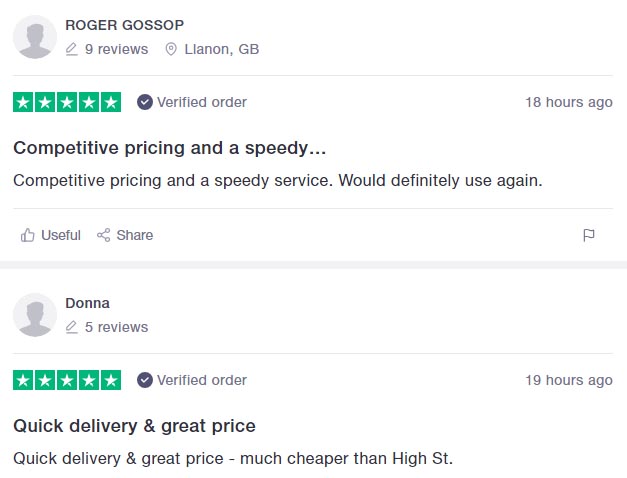Click the share icon on Roger's review
Viewport: 627px width, 478px height.
(x=104, y=235)
